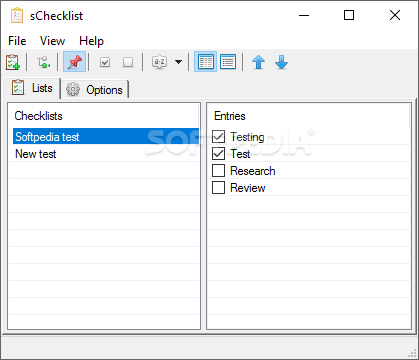Open the Help menu
The height and width of the screenshot is (360, 419).
click(91, 41)
